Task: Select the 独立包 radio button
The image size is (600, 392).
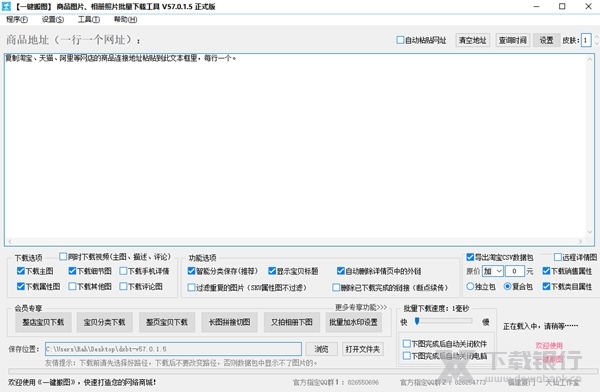Action: (470, 286)
